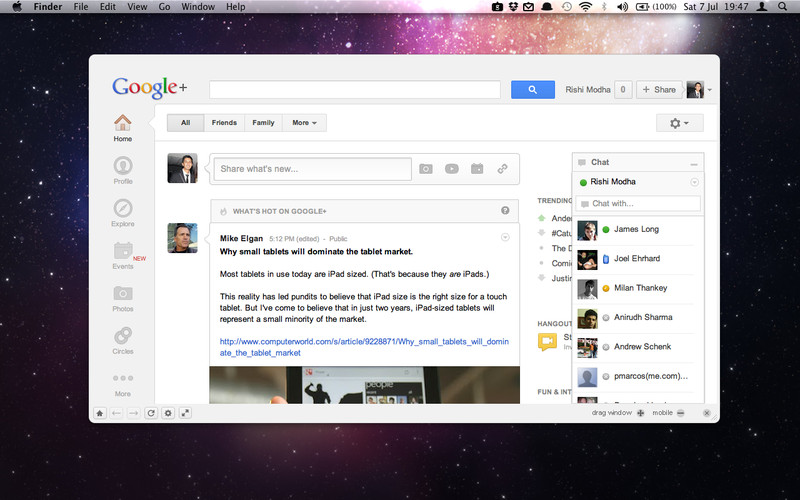The height and width of the screenshot is (500, 800).
Task: Select the Family stream tab
Action: pyautogui.click(x=263, y=122)
